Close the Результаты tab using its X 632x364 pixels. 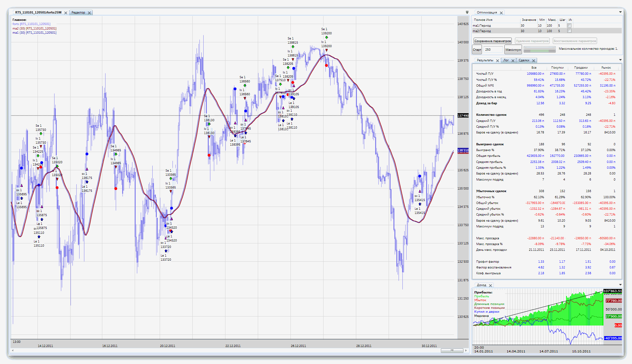point(497,61)
